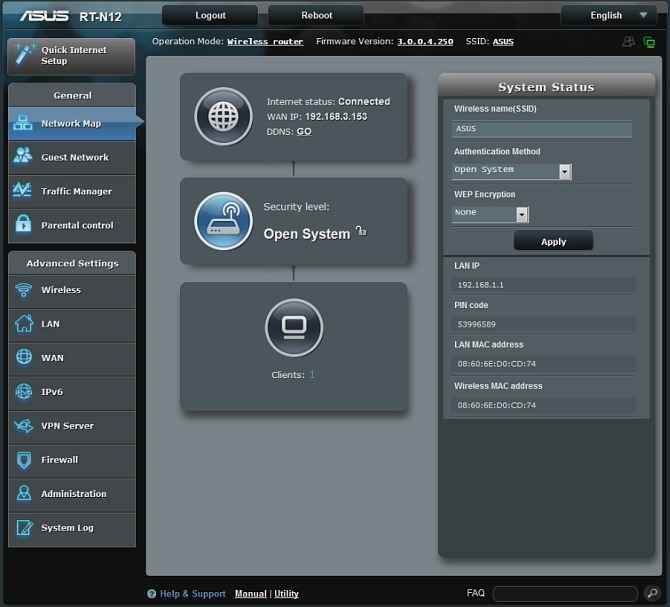670x607 pixels.
Task: Click the guest users status icon at top right
Action: coord(628,41)
